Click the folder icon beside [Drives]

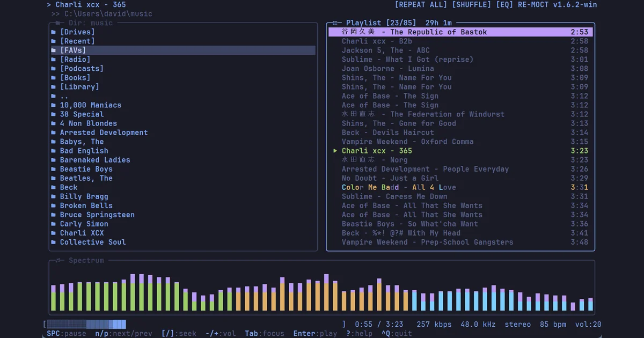pos(53,32)
